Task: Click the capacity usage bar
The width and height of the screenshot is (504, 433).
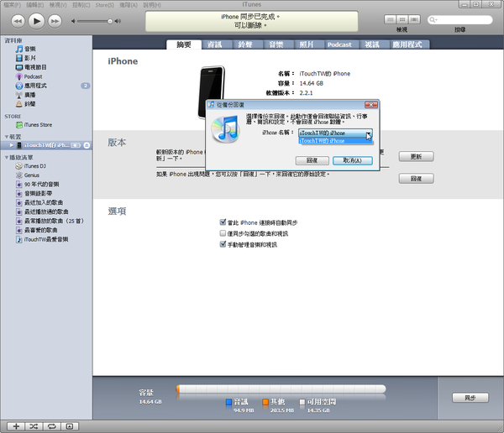Action: [281, 389]
